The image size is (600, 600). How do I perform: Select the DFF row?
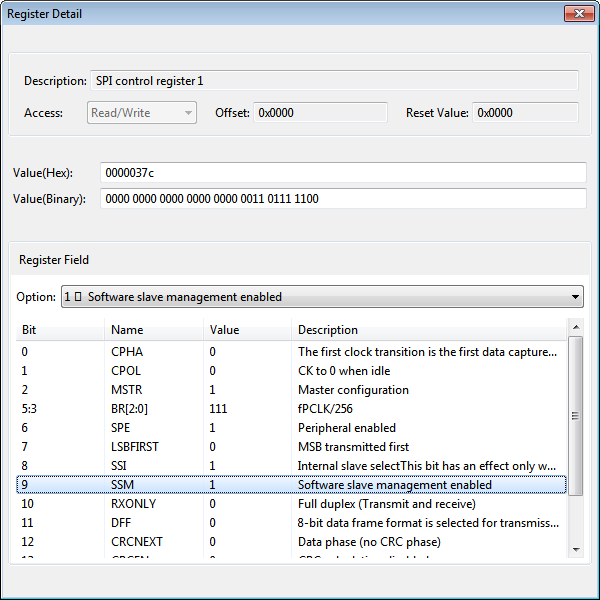pyautogui.click(x=291, y=523)
